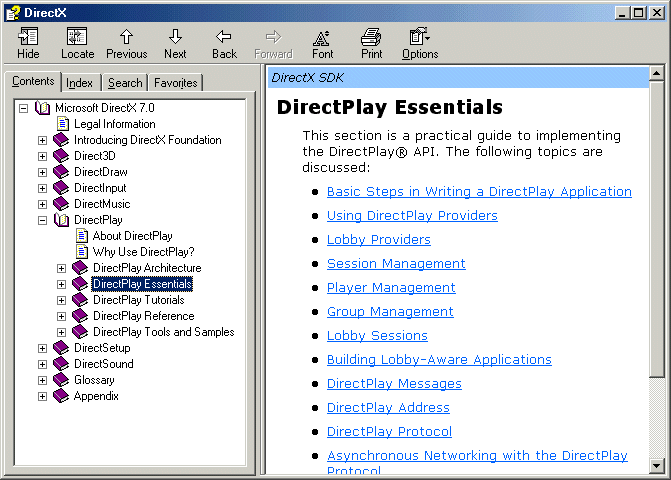Open the Favorites tab
The height and width of the screenshot is (480, 671).
coord(175,83)
